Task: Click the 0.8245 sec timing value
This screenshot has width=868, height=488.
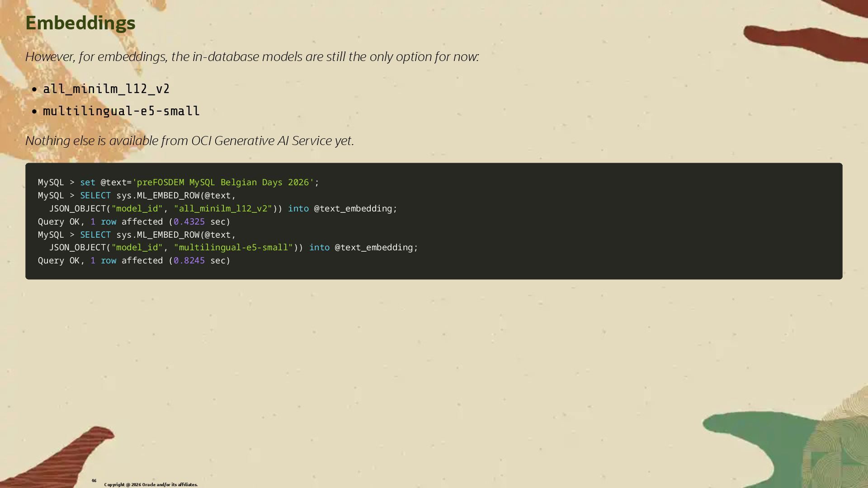Action: point(189,261)
